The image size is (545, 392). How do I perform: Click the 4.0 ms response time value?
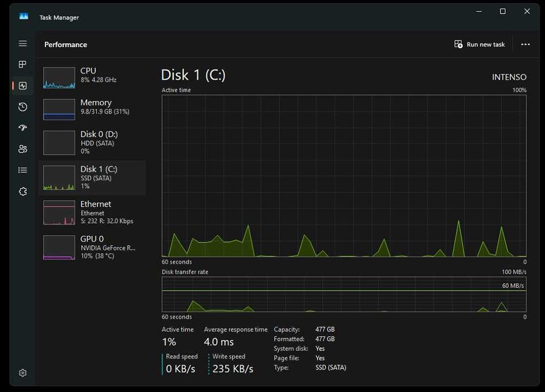[x=219, y=342]
